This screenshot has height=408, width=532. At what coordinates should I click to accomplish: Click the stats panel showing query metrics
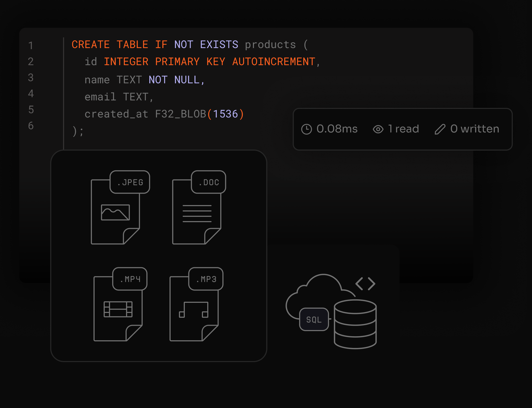403,129
